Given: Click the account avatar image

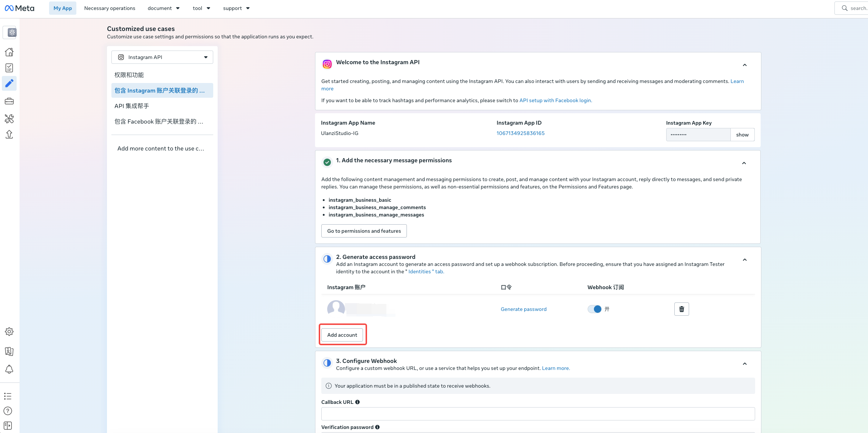Looking at the screenshot, I should point(336,308).
